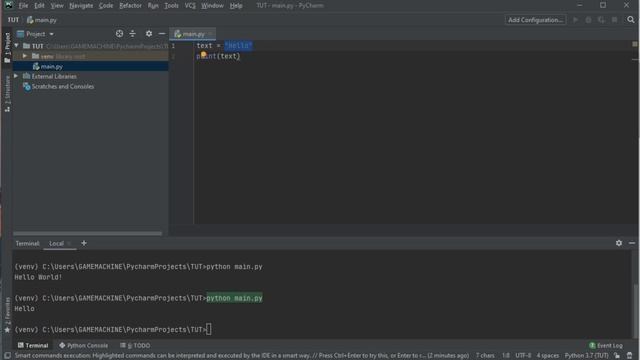Viewport: 640px width, 360px height.
Task: Expand the venv folder
Action: 25,56
